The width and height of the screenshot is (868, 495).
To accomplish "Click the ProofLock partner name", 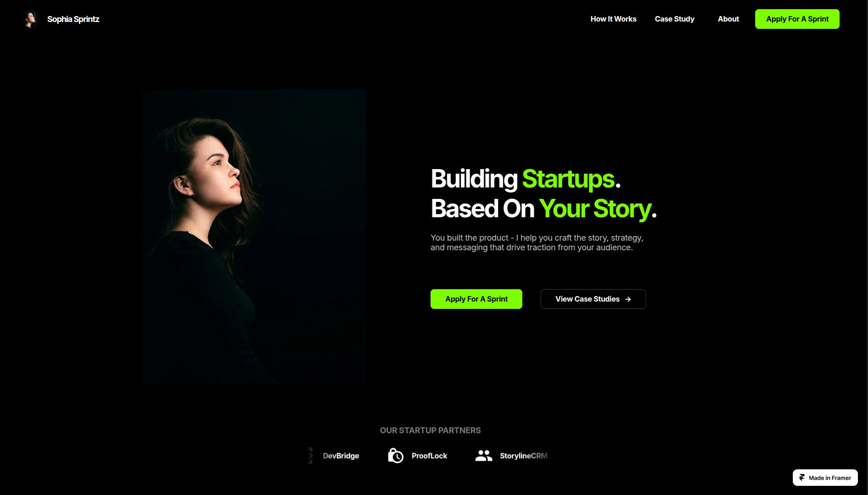I will pyautogui.click(x=429, y=456).
